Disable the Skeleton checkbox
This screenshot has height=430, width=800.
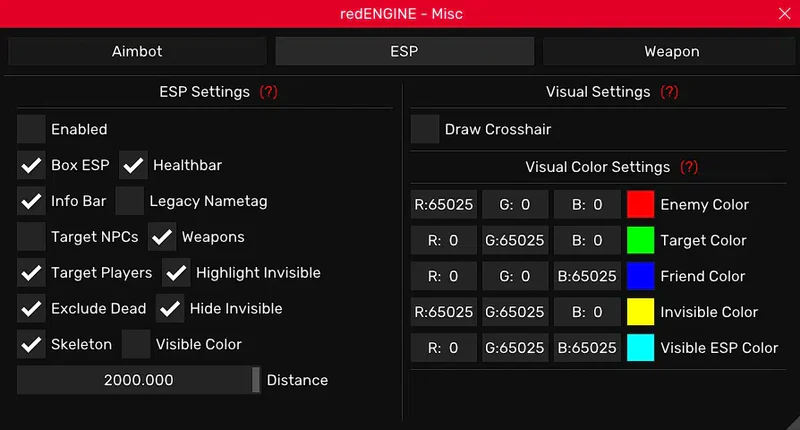31,344
